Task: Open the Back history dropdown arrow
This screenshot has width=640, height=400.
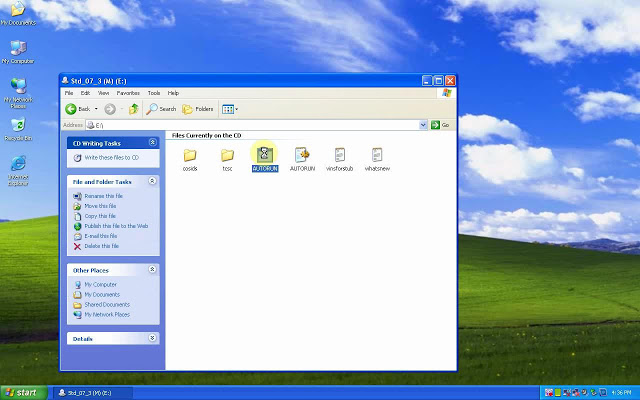Action: click(96, 109)
